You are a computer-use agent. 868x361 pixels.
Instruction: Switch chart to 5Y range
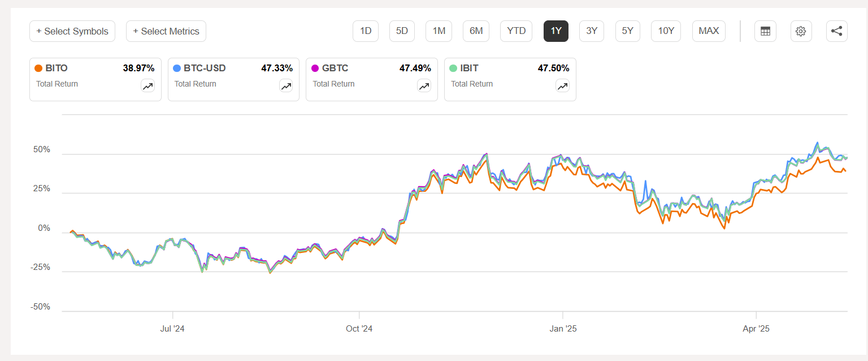(627, 31)
